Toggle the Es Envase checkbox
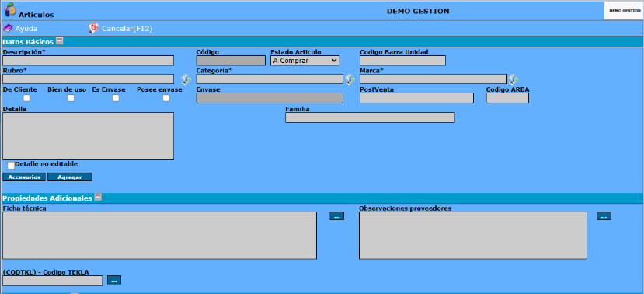Viewport: 644px width, 294px height. tap(116, 98)
